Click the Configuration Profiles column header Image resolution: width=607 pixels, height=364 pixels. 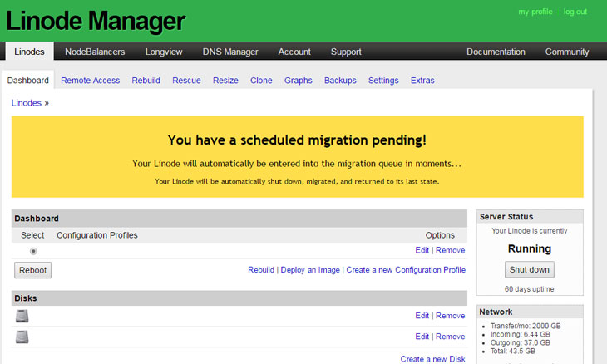[x=97, y=235]
